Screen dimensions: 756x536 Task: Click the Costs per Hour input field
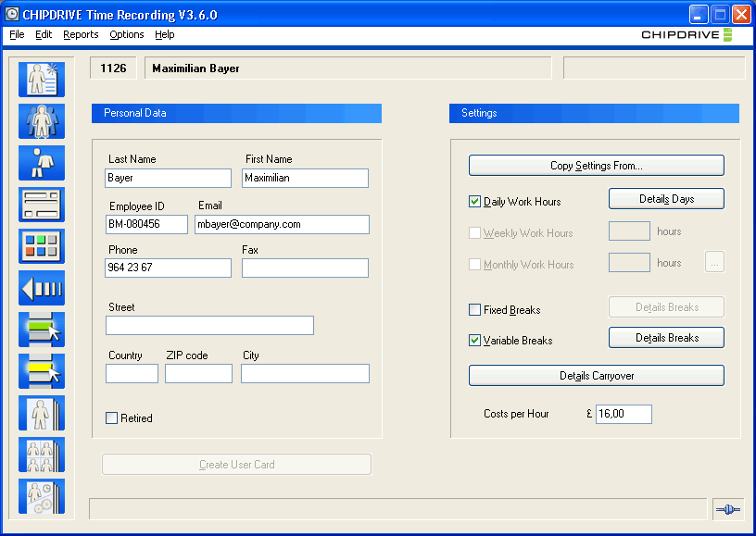(623, 414)
